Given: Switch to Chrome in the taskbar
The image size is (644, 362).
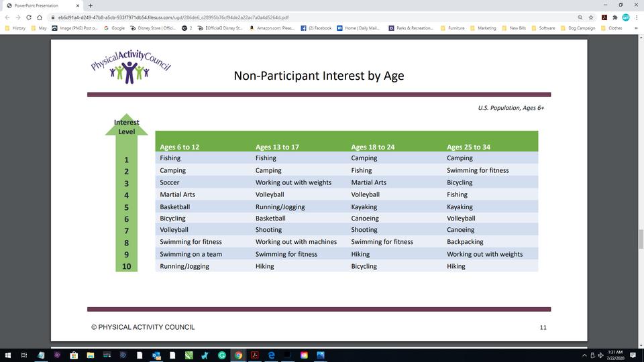Looking at the screenshot, I should [238, 355].
